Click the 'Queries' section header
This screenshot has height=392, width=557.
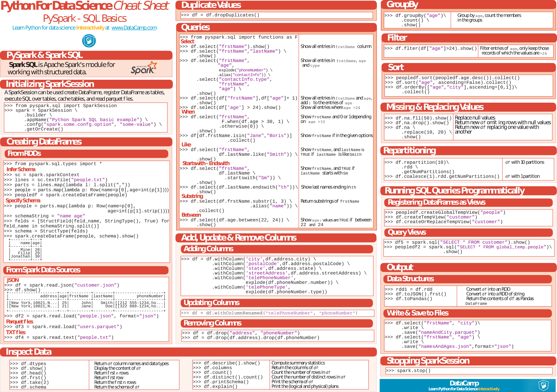tap(276, 27)
